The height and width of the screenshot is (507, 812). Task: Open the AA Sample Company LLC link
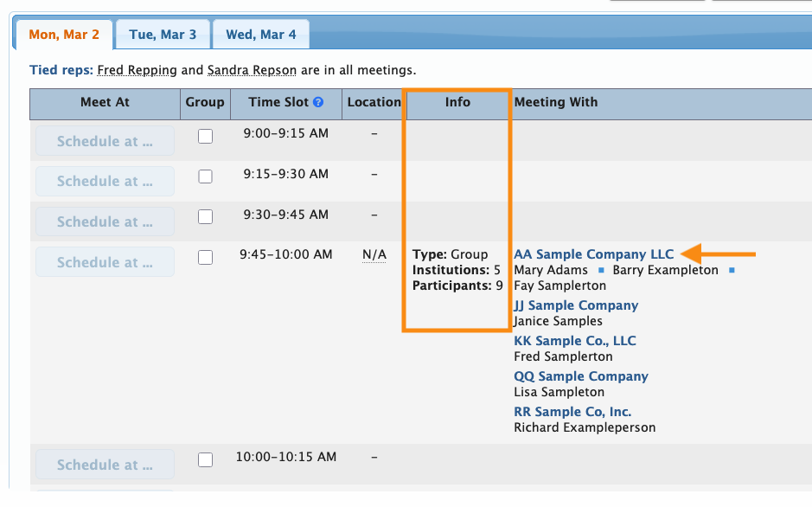593,254
